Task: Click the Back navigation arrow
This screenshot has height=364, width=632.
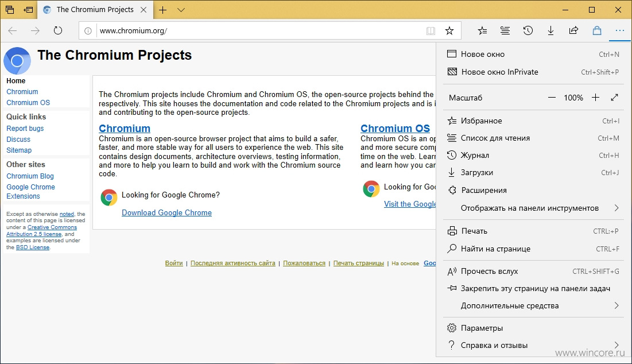Action: coord(13,30)
